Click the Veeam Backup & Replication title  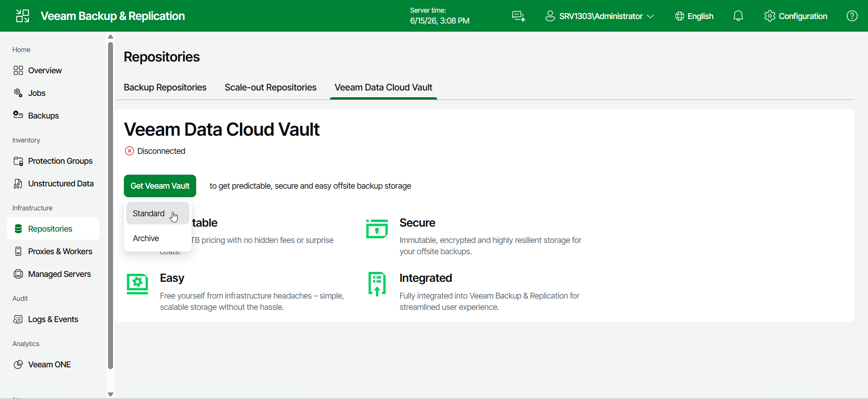(113, 16)
